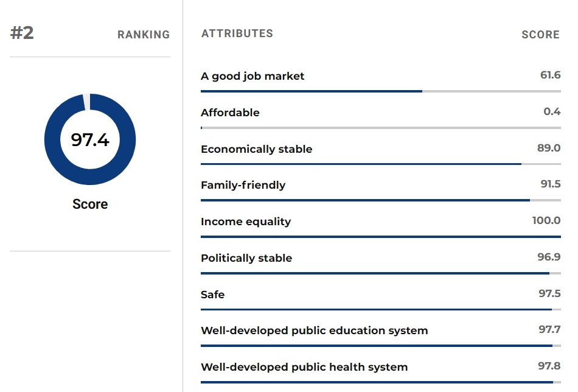Click the Affordable attribute label

[x=230, y=113]
